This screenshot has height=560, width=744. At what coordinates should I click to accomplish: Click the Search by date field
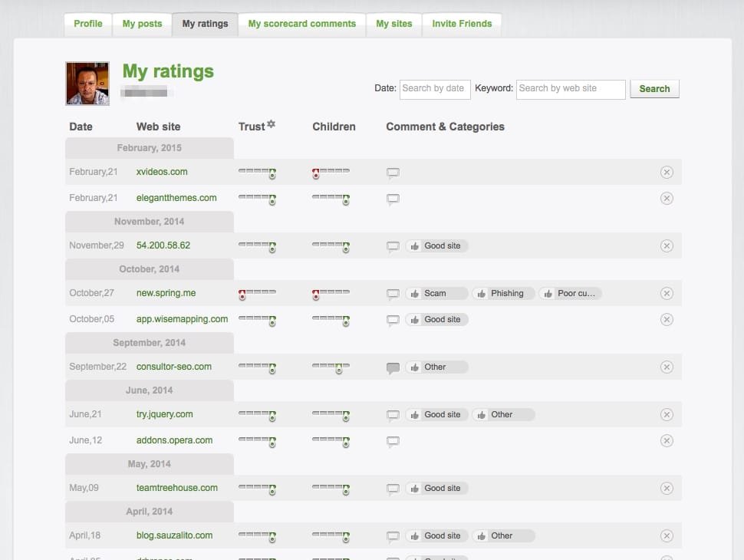pyautogui.click(x=434, y=89)
